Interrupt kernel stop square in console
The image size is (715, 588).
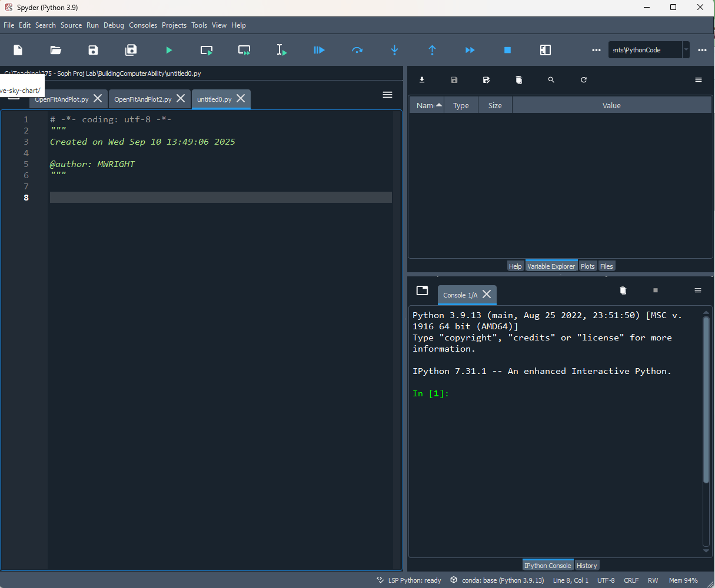pyautogui.click(x=656, y=290)
